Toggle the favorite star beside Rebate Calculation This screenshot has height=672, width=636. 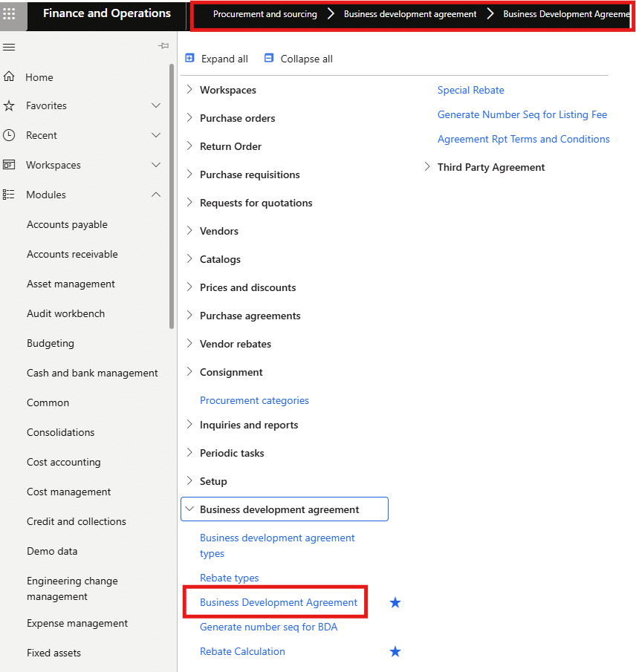tap(395, 651)
